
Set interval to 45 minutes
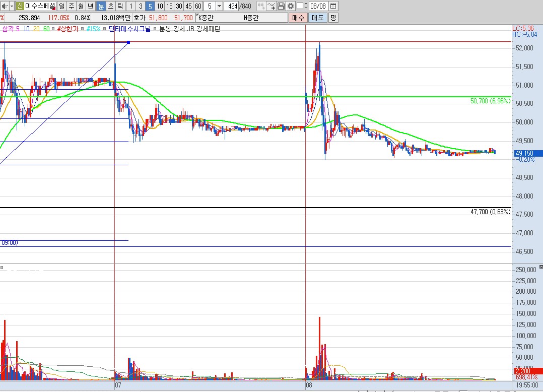coord(189,6)
